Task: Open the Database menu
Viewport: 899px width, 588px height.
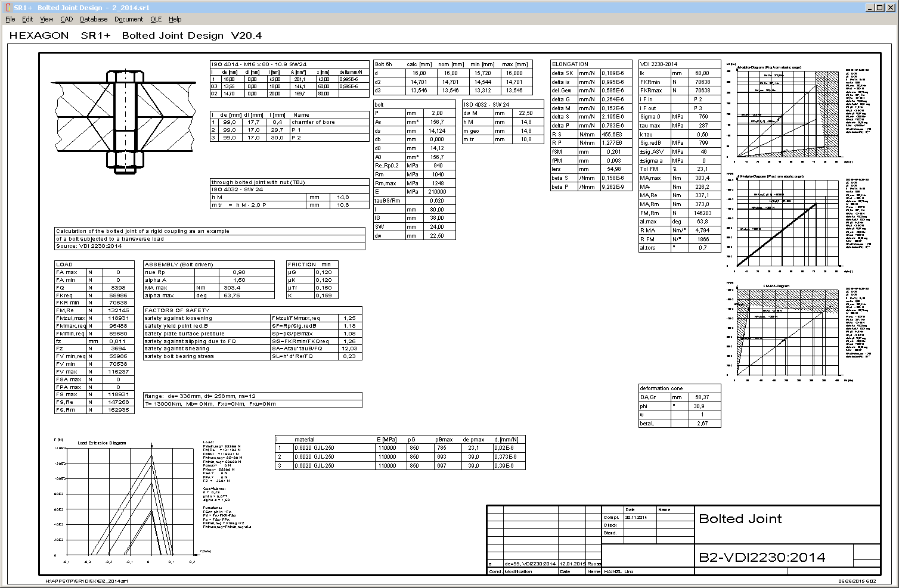Action: click(x=94, y=19)
